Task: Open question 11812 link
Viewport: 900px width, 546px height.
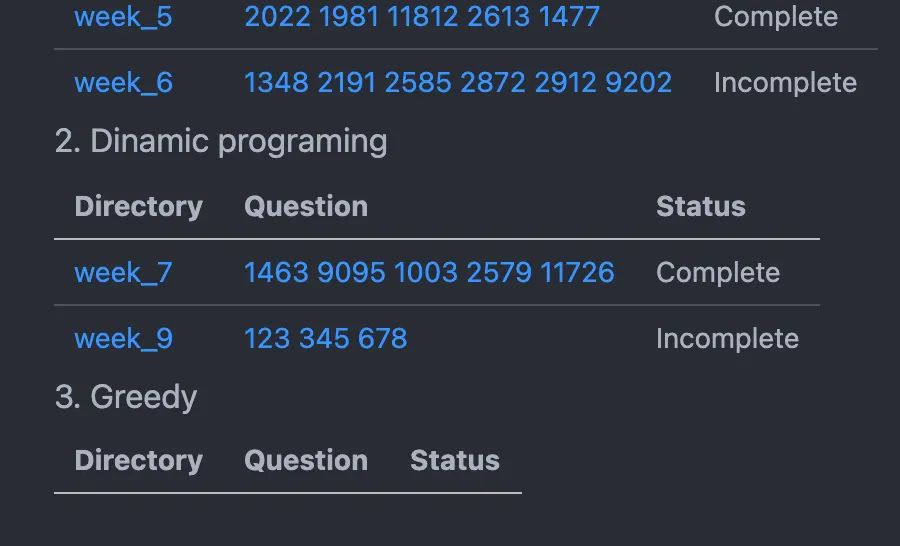Action: (x=423, y=17)
